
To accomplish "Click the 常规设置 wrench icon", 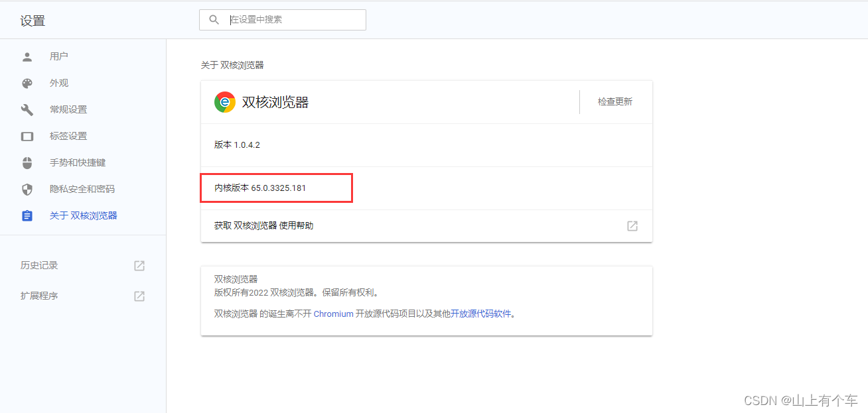I will pyautogui.click(x=27, y=109).
